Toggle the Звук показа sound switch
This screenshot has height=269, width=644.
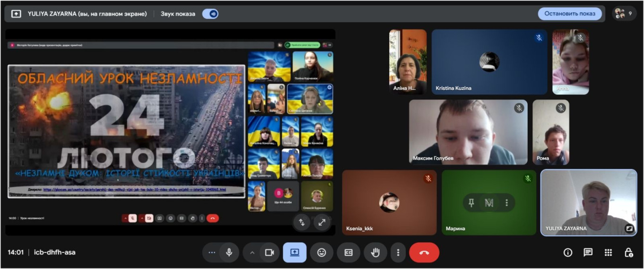coord(210,14)
